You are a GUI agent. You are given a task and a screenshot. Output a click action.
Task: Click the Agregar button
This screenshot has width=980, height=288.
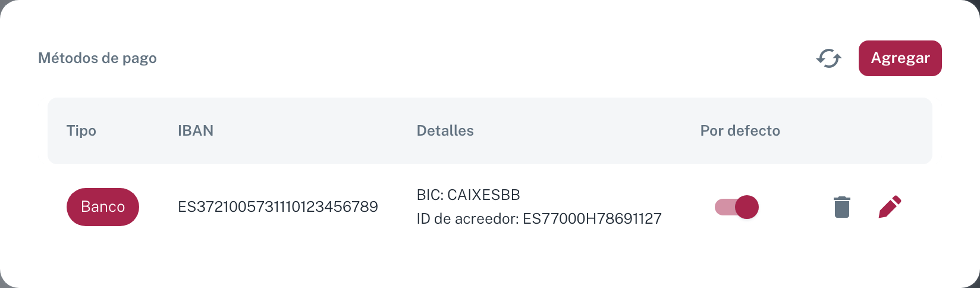pos(900,58)
